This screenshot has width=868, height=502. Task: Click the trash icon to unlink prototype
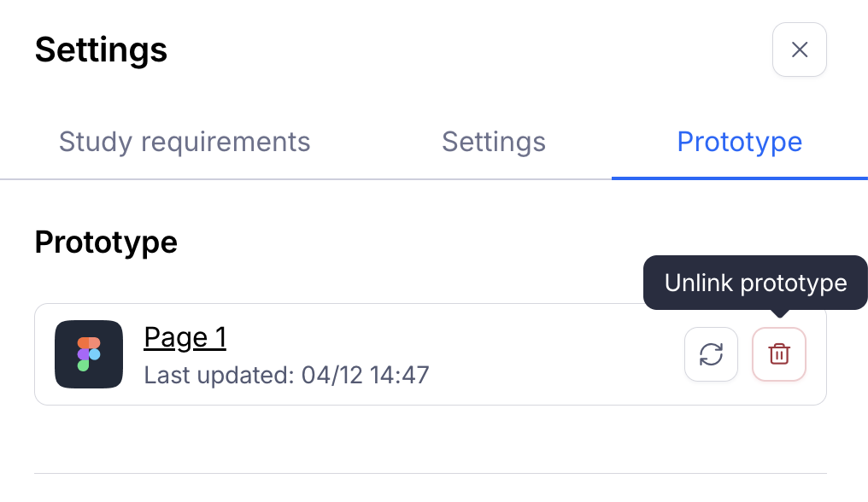click(778, 354)
